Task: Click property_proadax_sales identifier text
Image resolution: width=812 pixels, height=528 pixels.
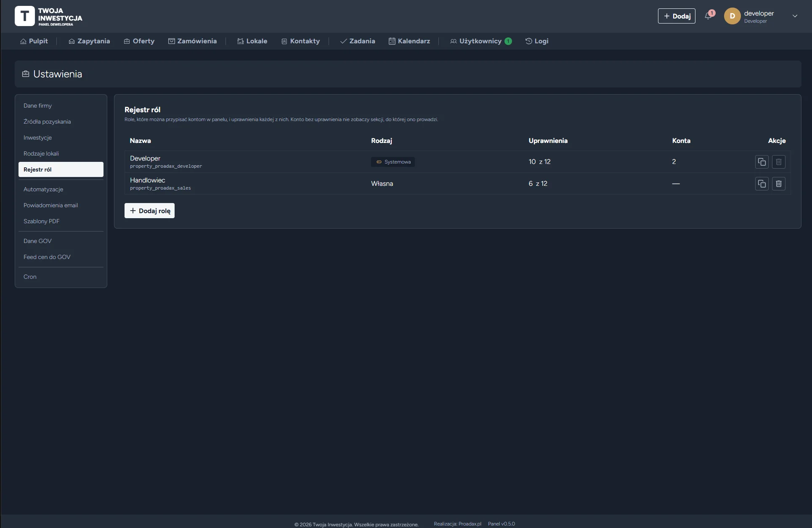Action: pos(160,188)
